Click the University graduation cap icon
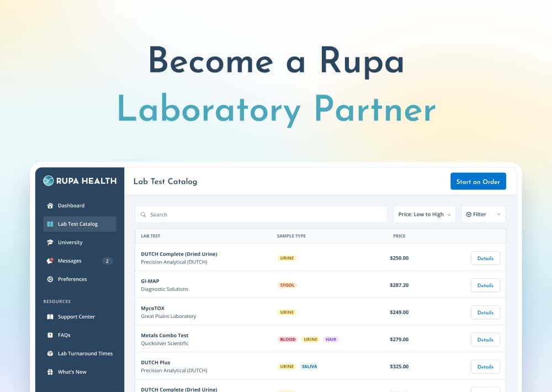 point(50,242)
